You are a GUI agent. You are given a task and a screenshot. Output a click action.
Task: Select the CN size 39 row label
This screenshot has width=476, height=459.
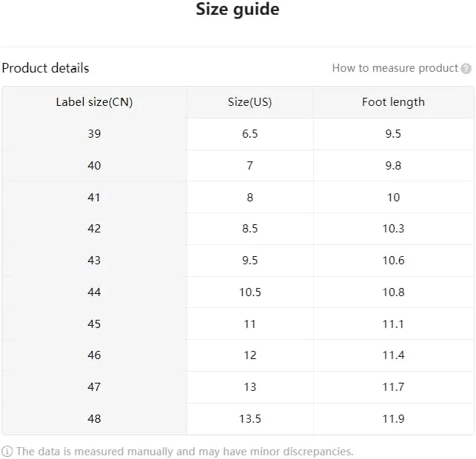coord(95,134)
